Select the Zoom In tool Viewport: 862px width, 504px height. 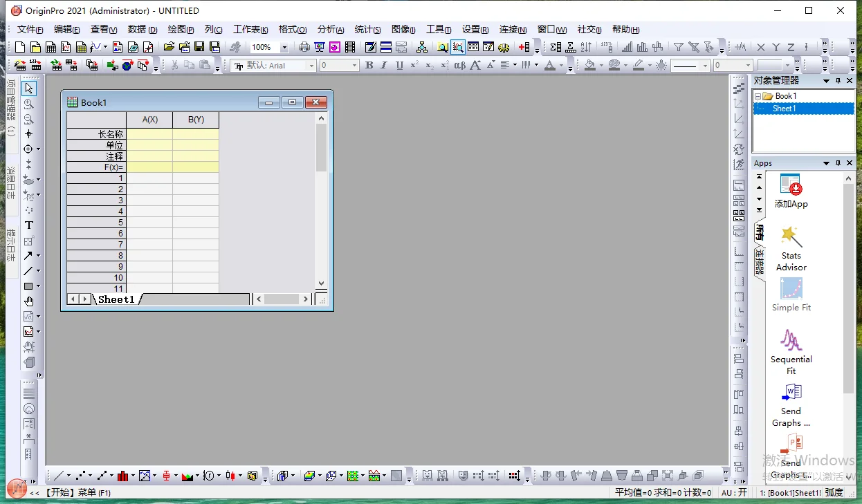tap(29, 104)
